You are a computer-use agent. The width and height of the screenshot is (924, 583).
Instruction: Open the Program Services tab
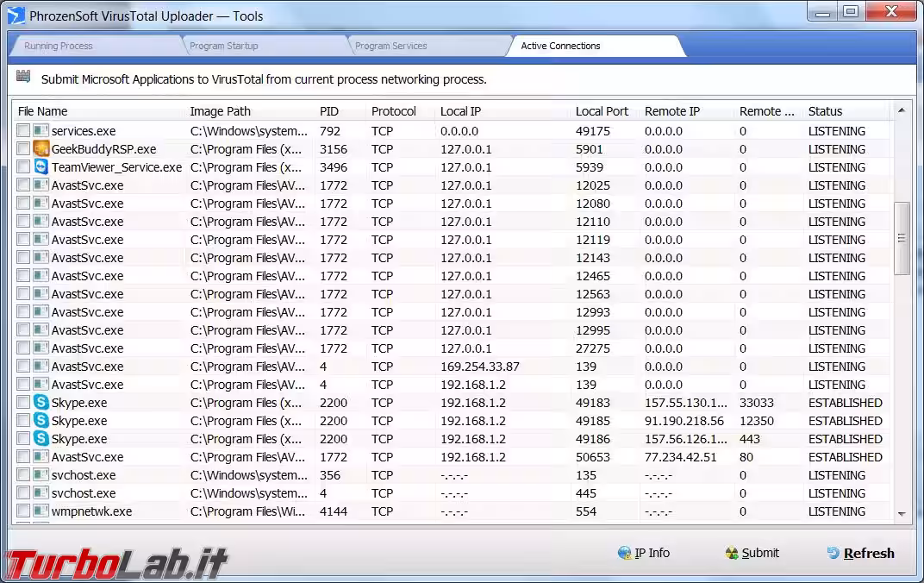click(390, 46)
